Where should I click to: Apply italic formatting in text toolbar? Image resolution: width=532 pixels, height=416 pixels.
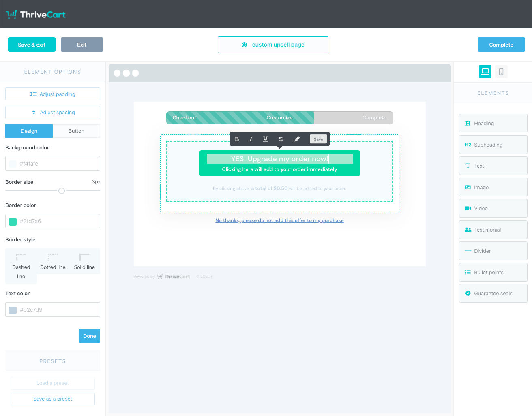click(x=251, y=139)
